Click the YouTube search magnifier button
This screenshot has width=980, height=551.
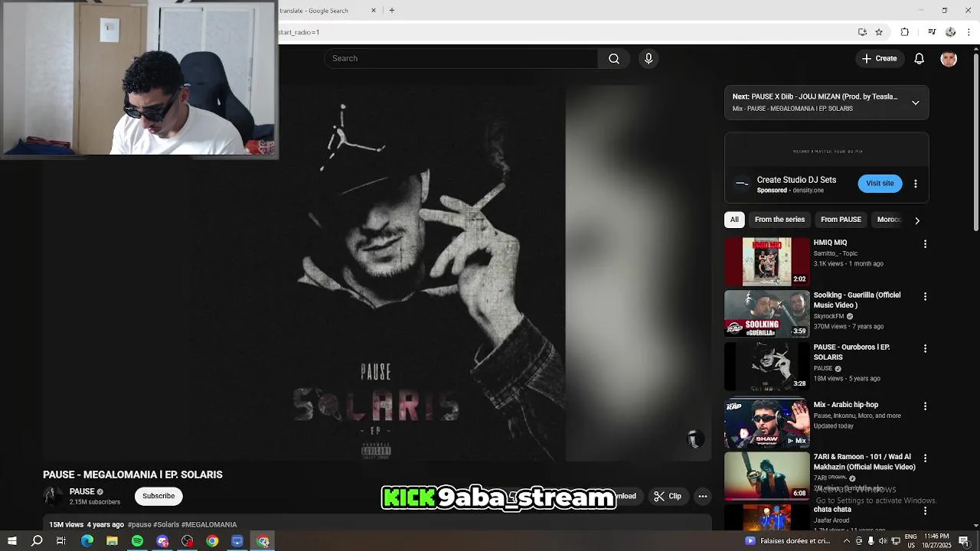tap(614, 59)
